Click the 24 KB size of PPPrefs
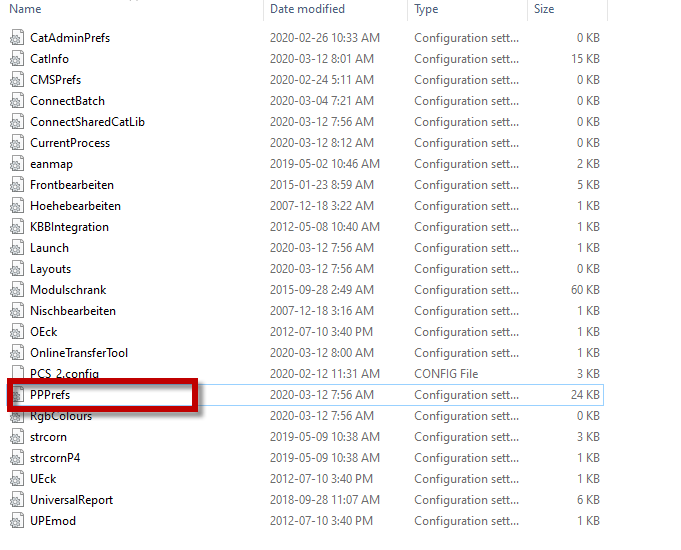Screen dimensions: 681x550 585,395
